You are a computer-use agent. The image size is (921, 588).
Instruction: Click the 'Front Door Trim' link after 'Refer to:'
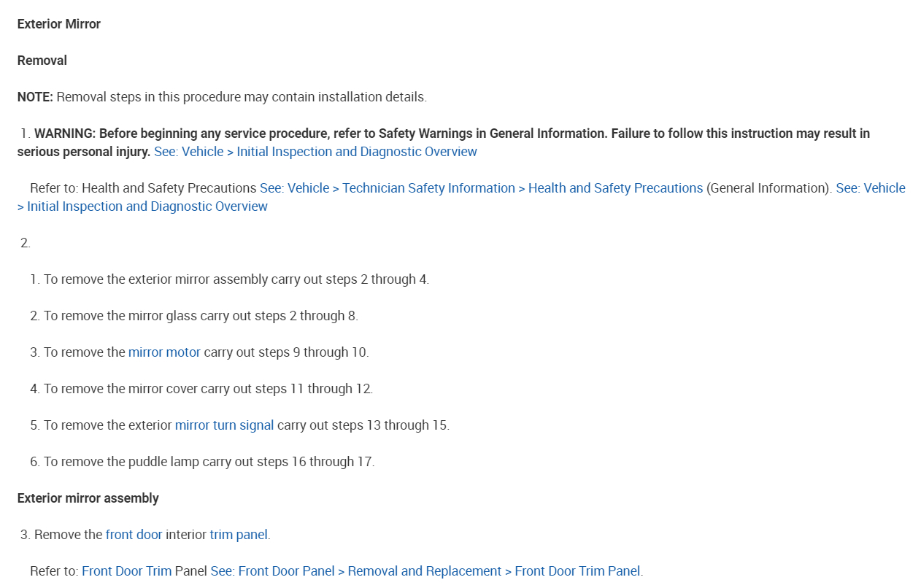pyautogui.click(x=126, y=571)
